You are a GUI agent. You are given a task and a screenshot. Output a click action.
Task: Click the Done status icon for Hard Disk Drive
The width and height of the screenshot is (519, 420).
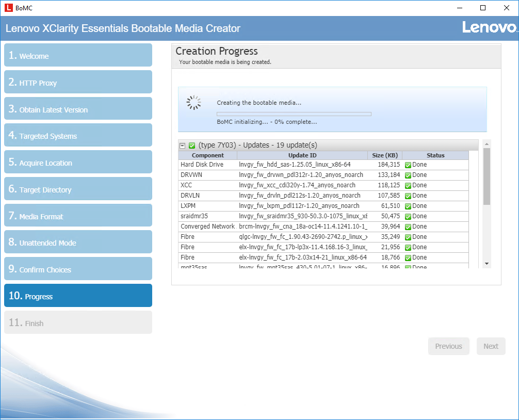(x=408, y=165)
